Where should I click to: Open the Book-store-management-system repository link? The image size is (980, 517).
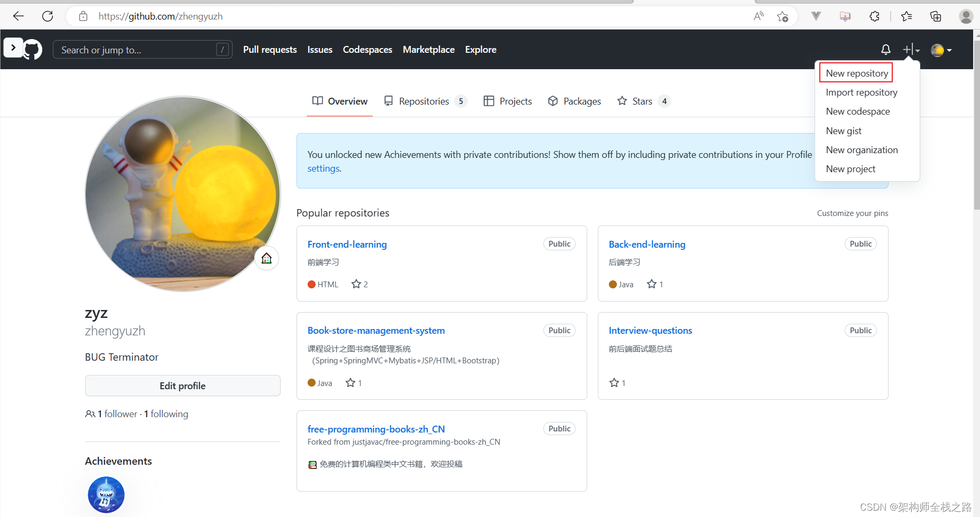(376, 331)
